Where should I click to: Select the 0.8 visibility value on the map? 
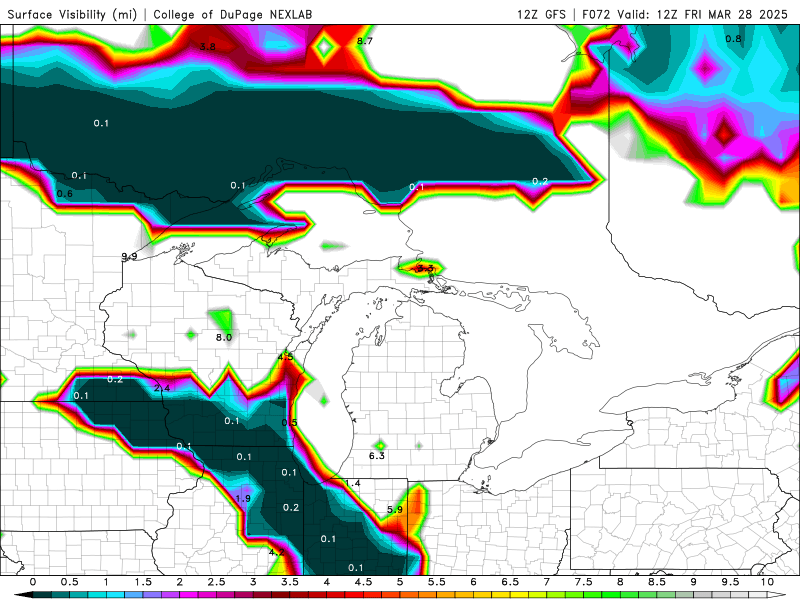click(733, 39)
